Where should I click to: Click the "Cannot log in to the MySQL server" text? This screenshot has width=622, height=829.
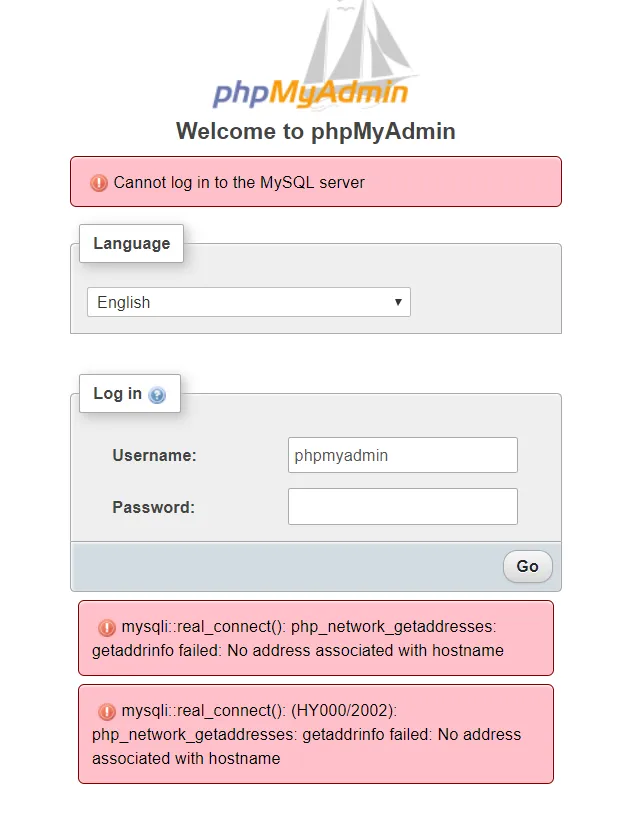click(239, 183)
